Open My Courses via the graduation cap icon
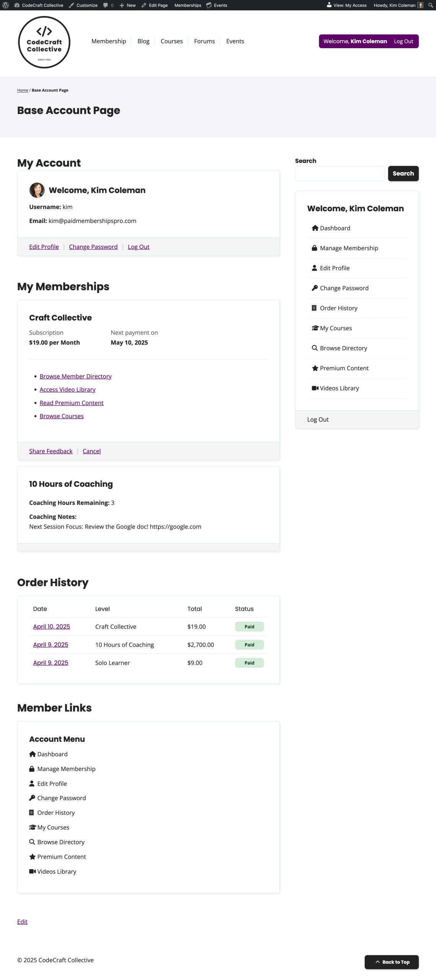Viewport: 436px width, 980px height. 315,328
